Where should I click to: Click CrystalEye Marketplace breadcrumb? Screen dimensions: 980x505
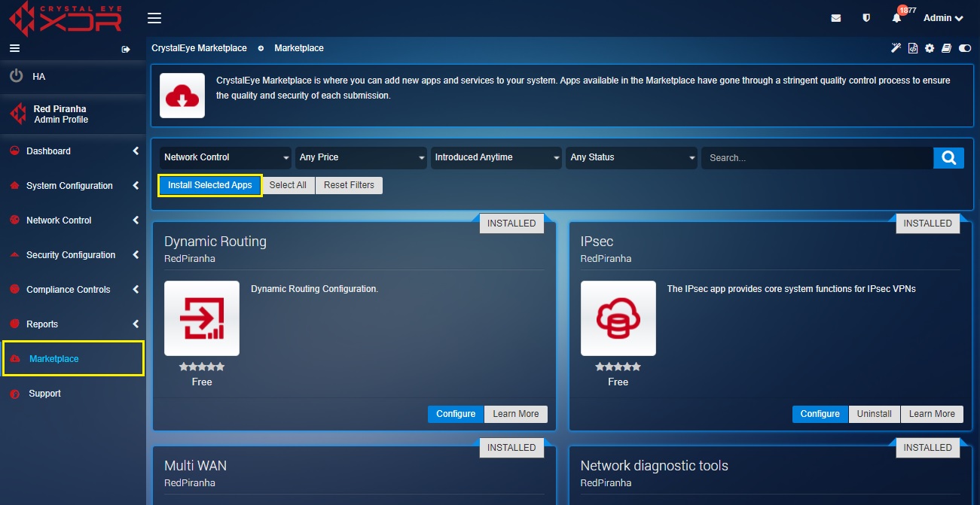click(x=199, y=48)
